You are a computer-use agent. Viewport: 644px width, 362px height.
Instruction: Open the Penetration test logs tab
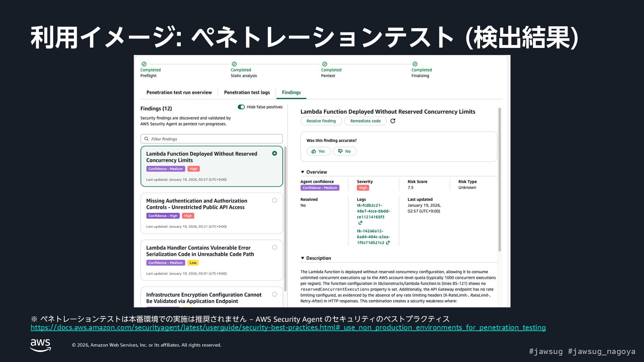247,93
